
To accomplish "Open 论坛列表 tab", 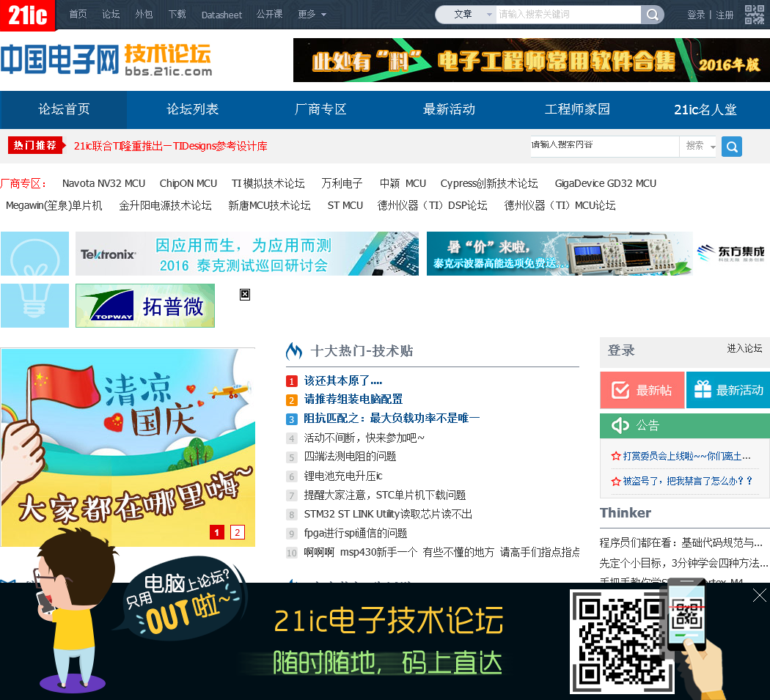I will point(192,109).
